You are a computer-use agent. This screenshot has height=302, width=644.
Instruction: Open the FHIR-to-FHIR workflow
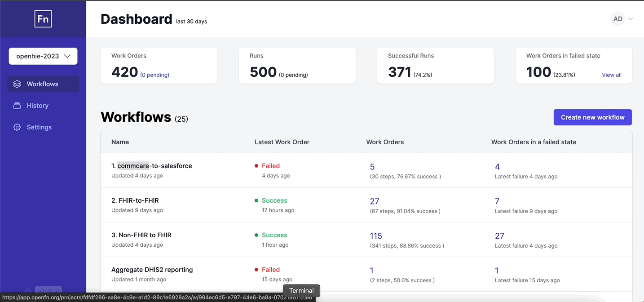click(135, 200)
